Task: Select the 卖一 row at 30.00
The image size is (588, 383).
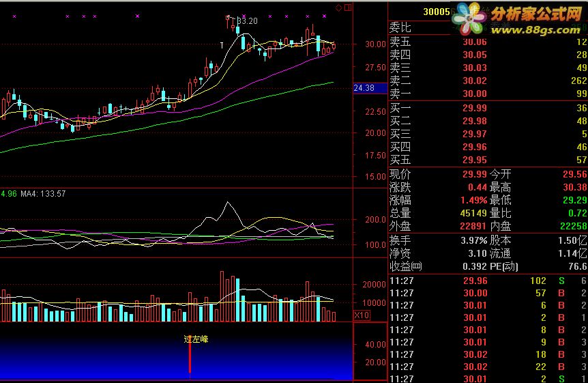Action: [488, 94]
